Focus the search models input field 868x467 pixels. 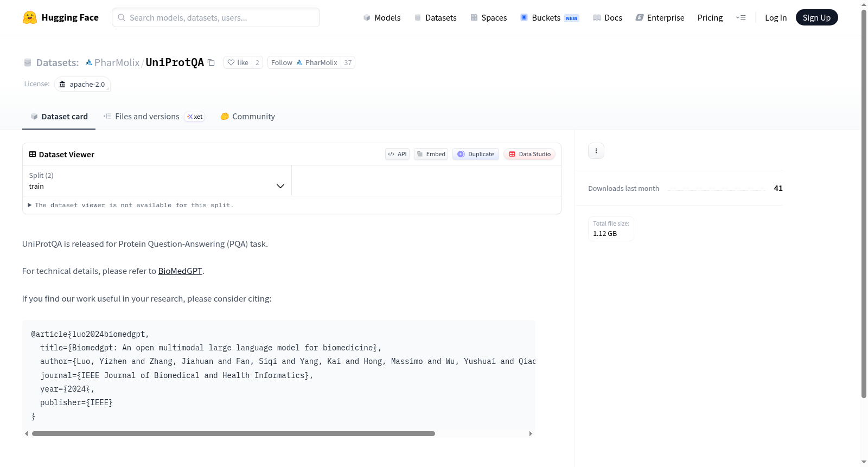[x=216, y=17]
